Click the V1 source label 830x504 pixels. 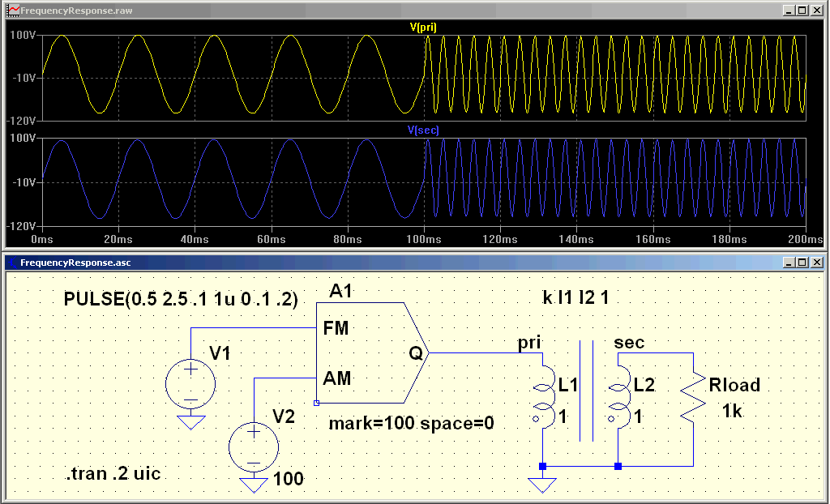coord(220,353)
